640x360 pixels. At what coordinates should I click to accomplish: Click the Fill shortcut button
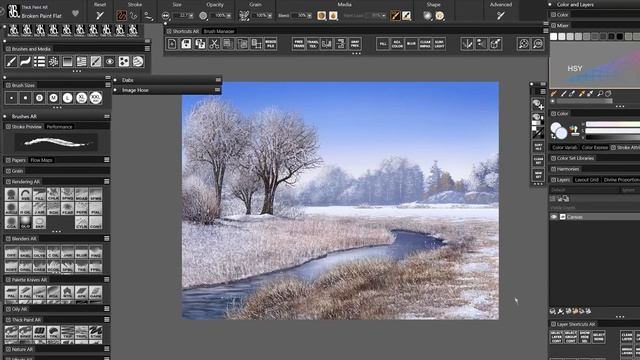coord(383,44)
